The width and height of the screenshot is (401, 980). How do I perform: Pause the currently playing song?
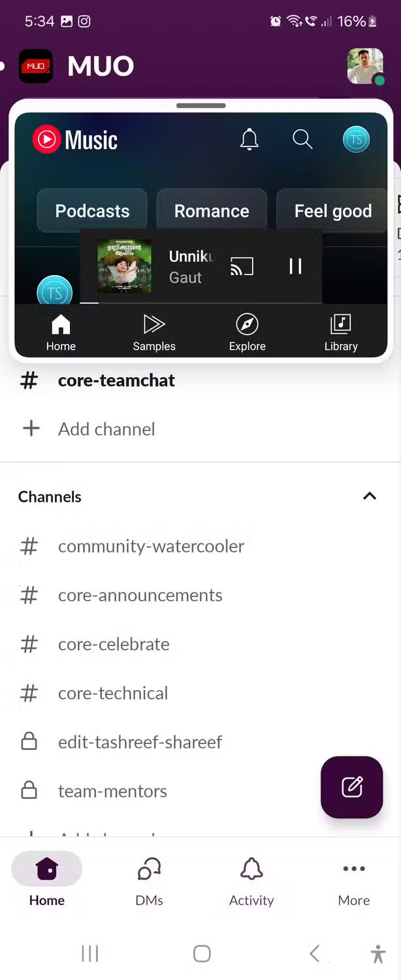pyautogui.click(x=295, y=266)
